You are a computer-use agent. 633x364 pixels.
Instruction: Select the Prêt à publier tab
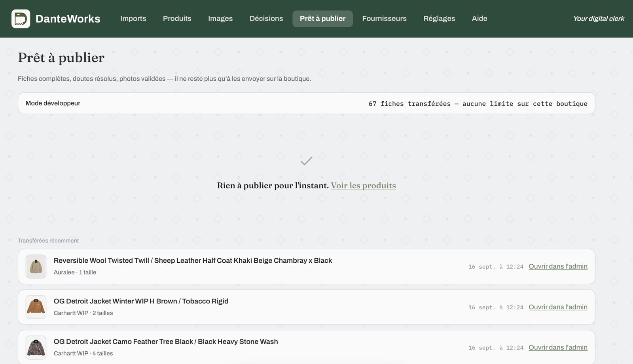coord(322,19)
